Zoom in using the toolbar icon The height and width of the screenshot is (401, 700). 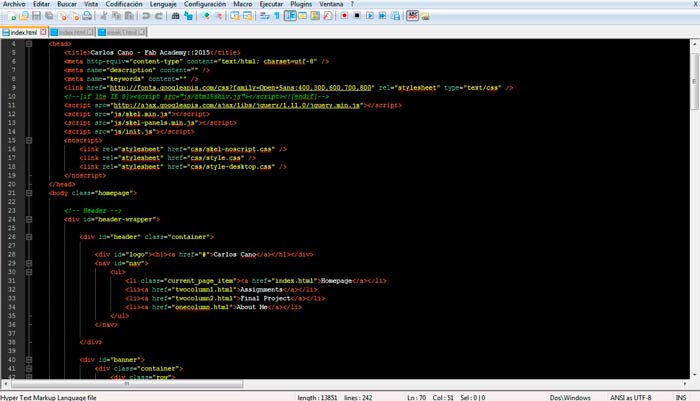pyautogui.click(x=205, y=17)
